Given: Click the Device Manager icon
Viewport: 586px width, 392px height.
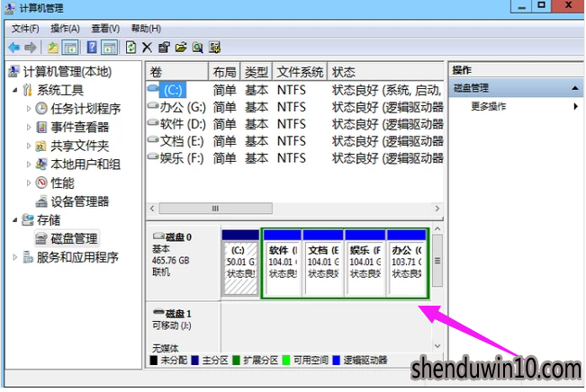Looking at the screenshot, I should click(41, 201).
